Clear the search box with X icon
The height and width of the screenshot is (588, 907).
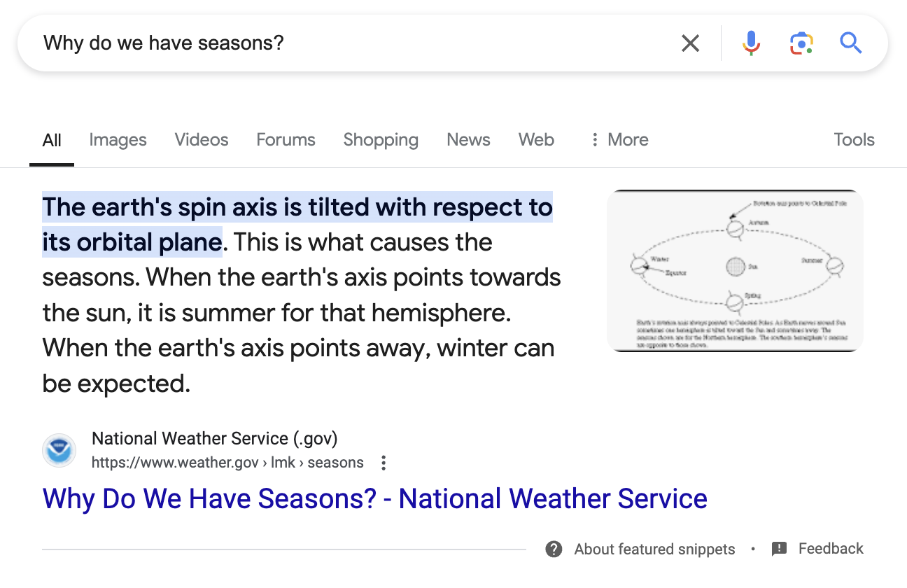[690, 43]
